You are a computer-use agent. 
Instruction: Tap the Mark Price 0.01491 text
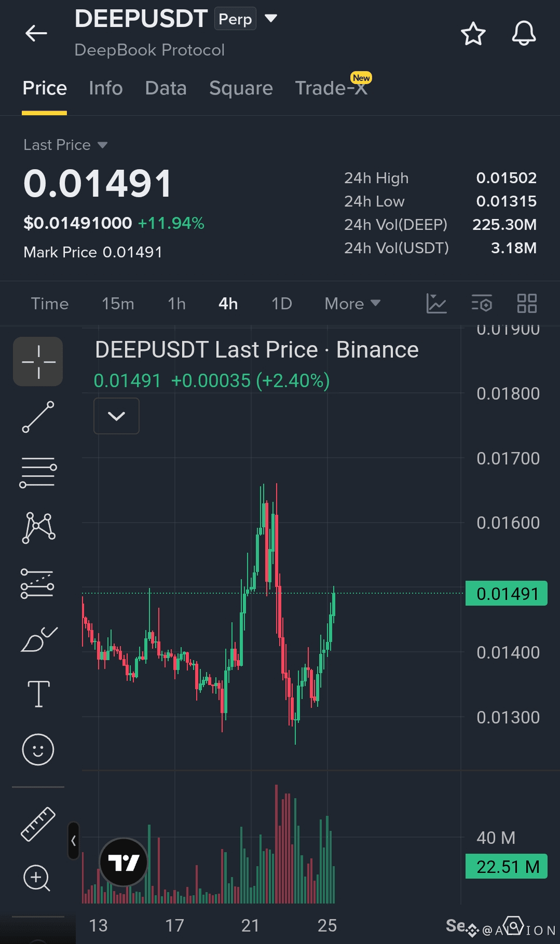[x=93, y=252]
